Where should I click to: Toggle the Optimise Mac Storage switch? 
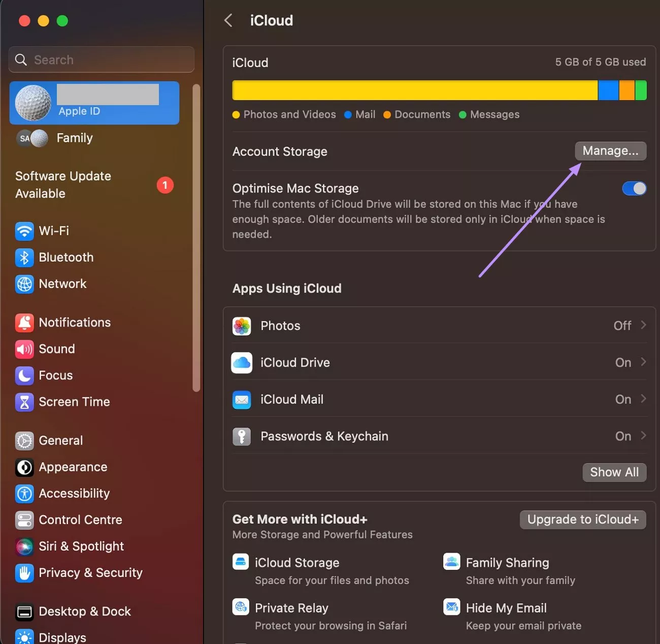(x=634, y=188)
